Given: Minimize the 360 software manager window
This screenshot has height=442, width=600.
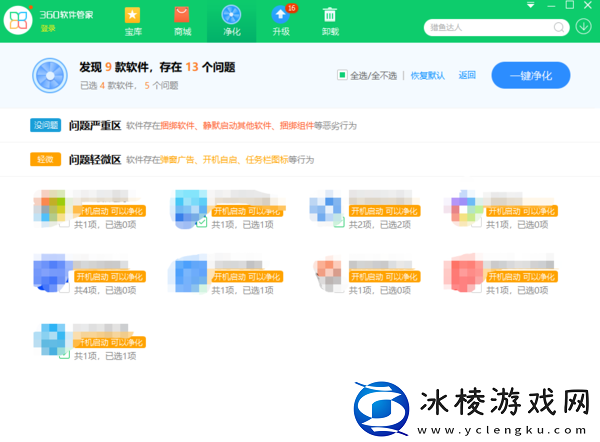Looking at the screenshot, I should tap(551, 6).
